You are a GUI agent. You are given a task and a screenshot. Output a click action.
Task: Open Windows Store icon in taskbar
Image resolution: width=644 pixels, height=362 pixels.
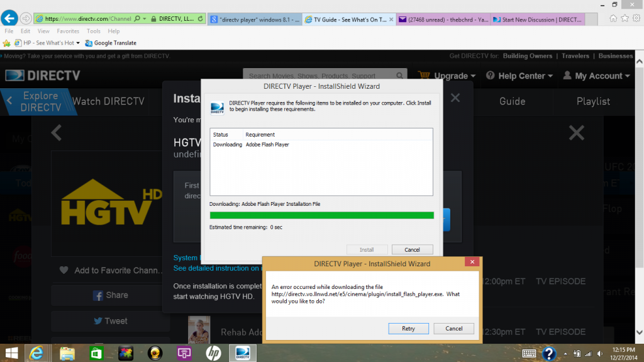[x=96, y=353]
